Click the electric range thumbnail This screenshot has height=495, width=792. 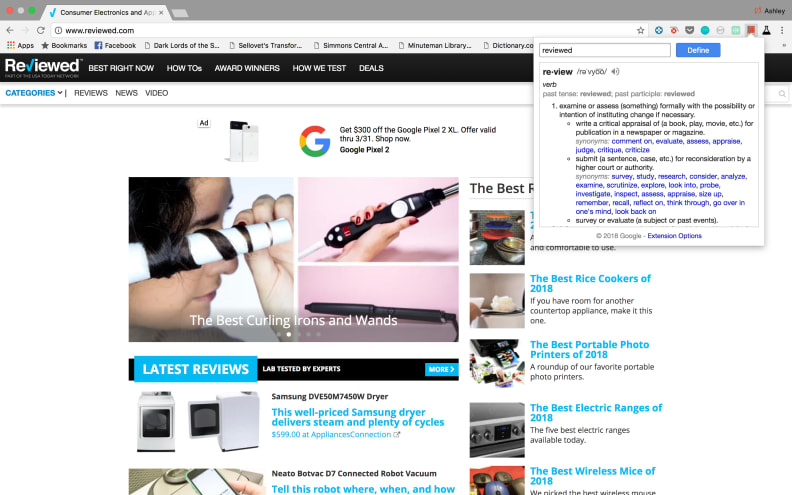click(x=497, y=430)
